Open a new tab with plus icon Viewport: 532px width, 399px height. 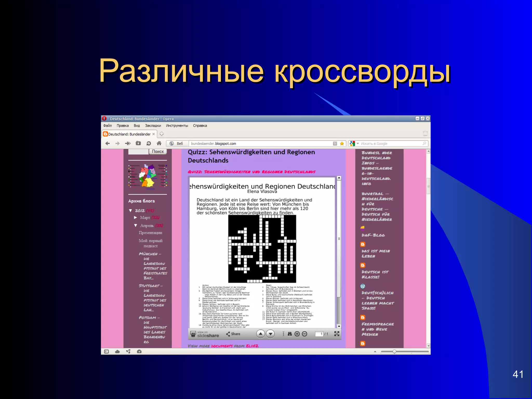(x=162, y=134)
